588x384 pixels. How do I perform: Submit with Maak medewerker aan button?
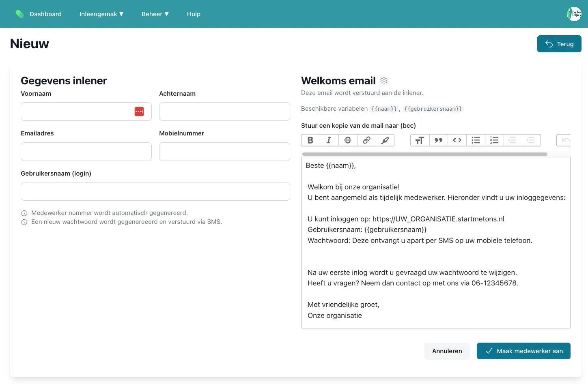click(x=523, y=351)
